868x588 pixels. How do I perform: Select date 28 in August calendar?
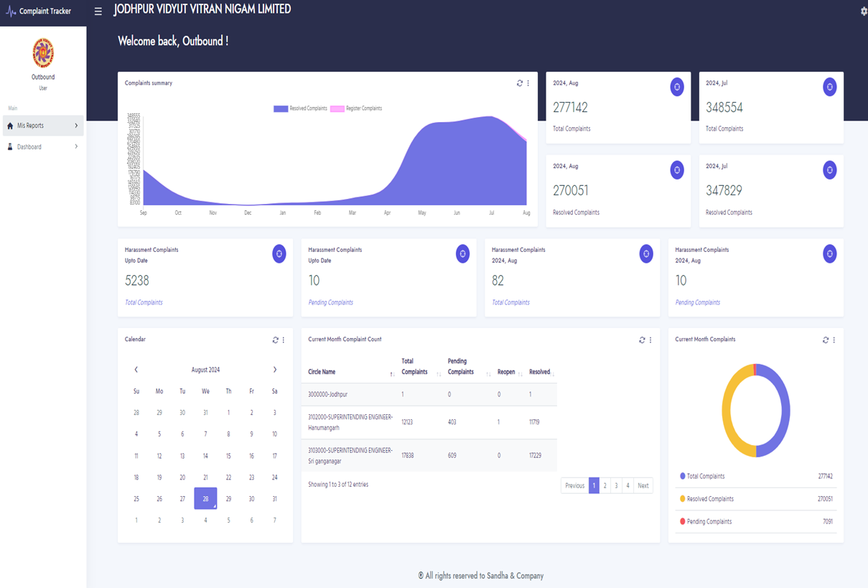[x=205, y=498]
